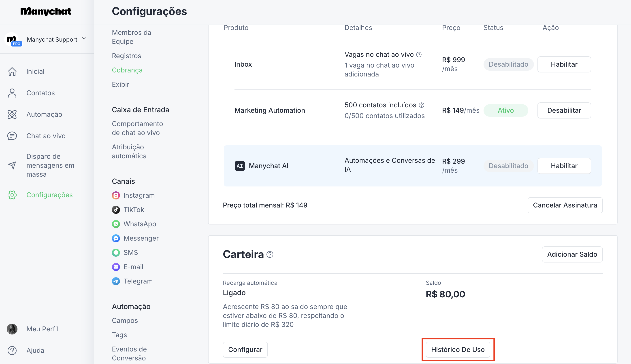Screen dimensions: 631x364
Task: Enable the Manychat AI product
Action: pyautogui.click(x=564, y=166)
